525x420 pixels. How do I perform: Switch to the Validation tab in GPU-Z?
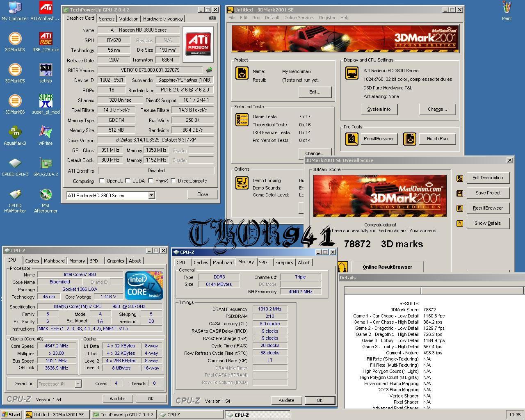129,19
